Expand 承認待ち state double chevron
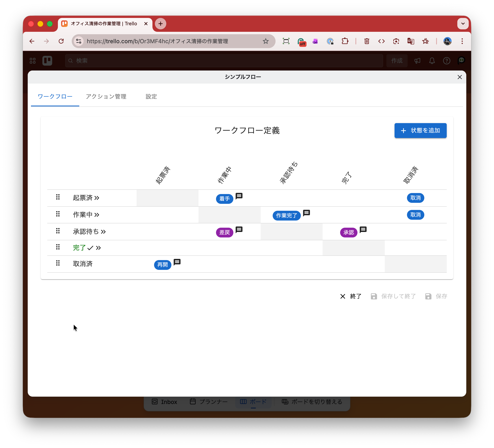The image size is (494, 448). click(103, 232)
